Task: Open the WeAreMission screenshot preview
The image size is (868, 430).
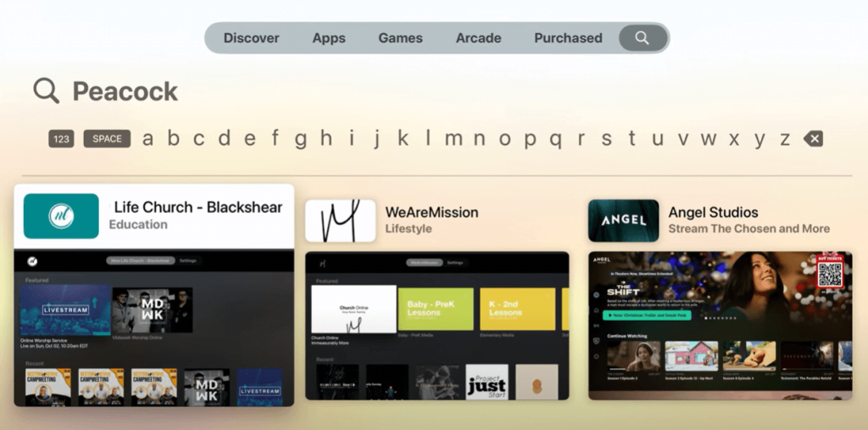Action: pos(437,326)
